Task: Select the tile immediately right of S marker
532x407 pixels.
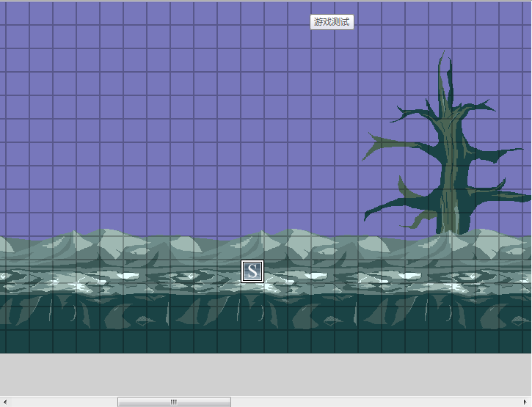Action: [x=276, y=271]
